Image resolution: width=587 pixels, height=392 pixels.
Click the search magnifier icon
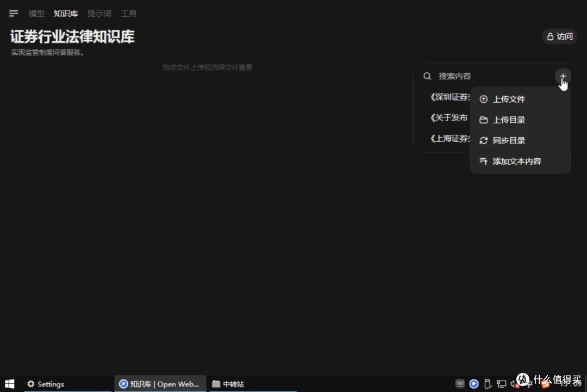[428, 77]
